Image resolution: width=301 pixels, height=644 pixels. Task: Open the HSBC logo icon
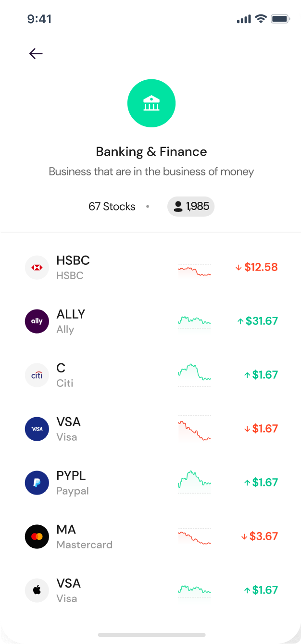pyautogui.click(x=37, y=268)
